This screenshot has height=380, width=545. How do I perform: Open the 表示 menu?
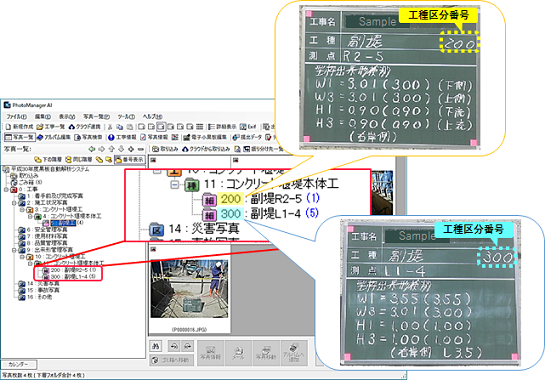click(66, 116)
